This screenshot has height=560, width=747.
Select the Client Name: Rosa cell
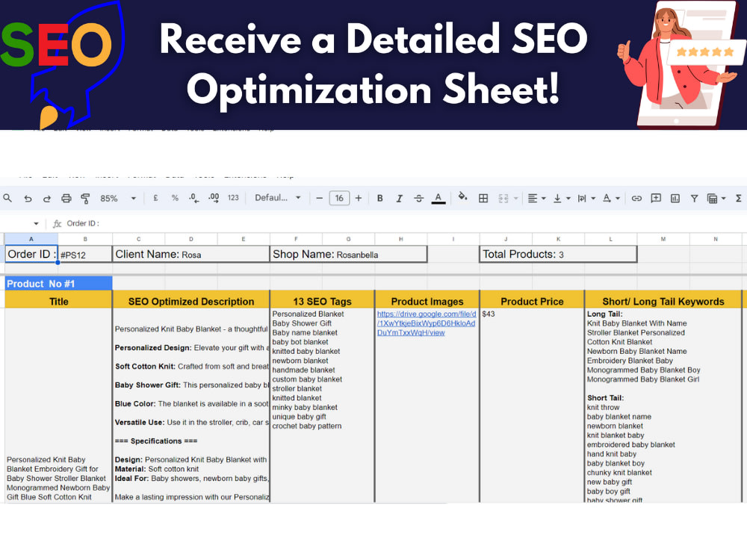(191, 255)
